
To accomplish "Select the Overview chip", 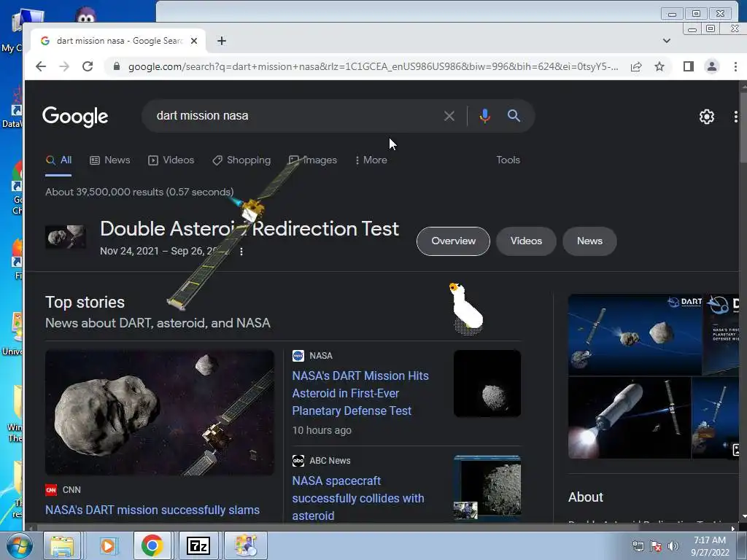I will point(453,241).
